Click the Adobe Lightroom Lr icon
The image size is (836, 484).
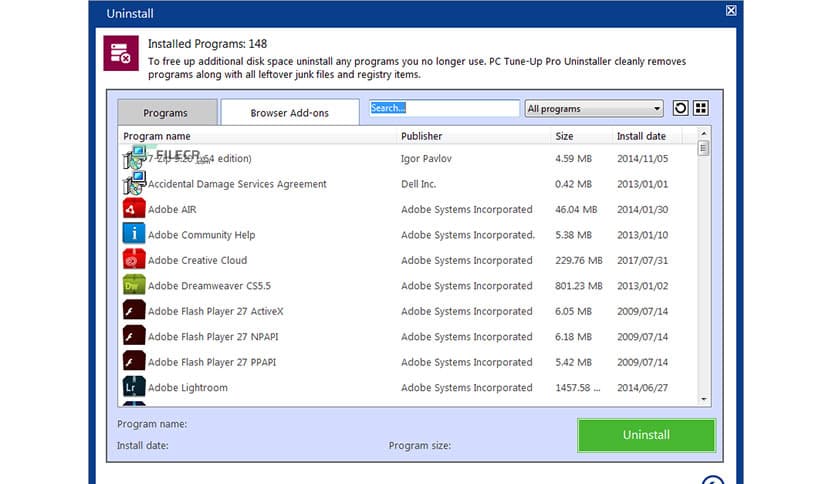134,387
